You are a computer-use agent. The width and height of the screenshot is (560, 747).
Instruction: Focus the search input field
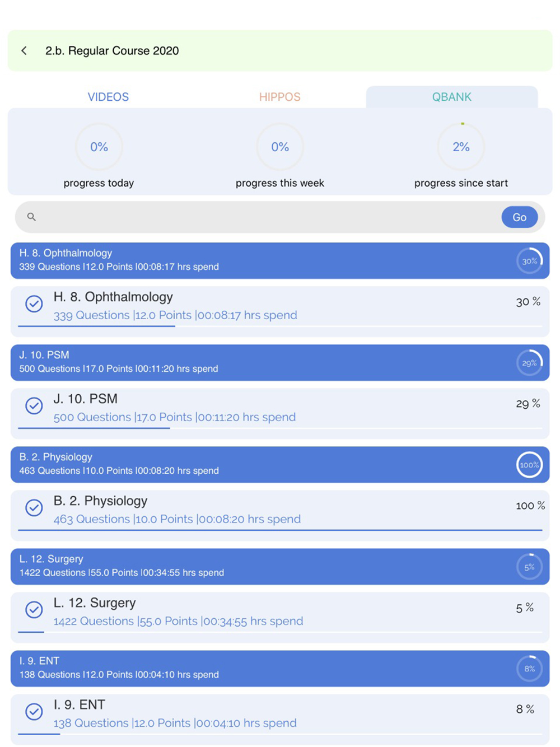(x=269, y=217)
